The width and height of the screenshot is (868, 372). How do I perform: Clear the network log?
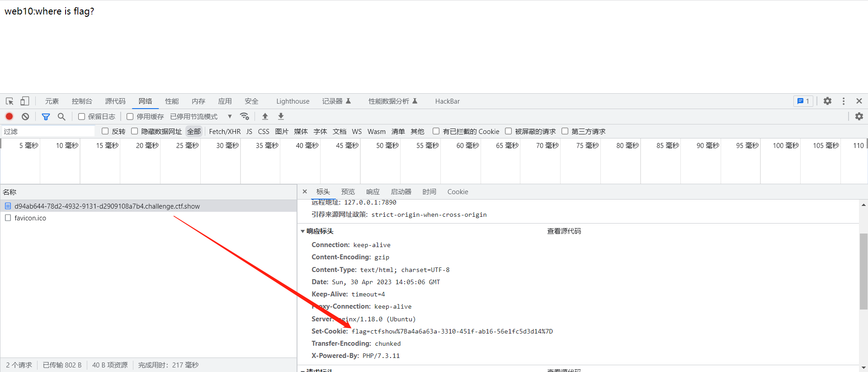tap(25, 116)
